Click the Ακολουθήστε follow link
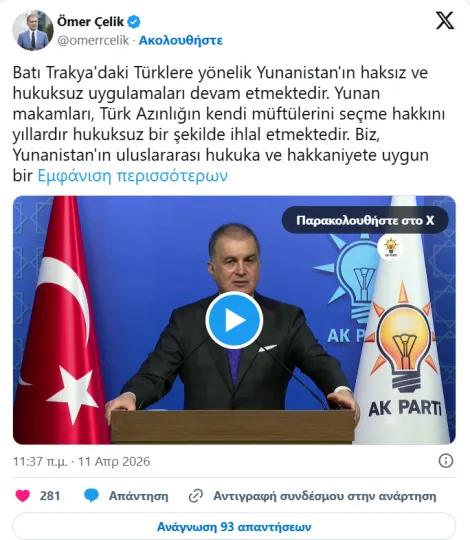The width and height of the screenshot is (470, 540). [x=181, y=41]
